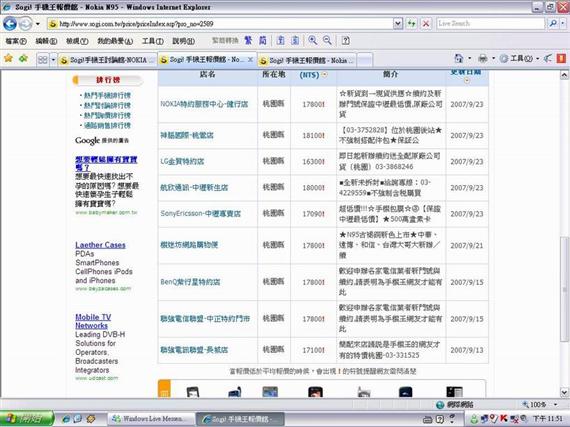The width and height of the screenshot is (570, 427).
Task: Expand the Print dropdown arrow
Action: [x=493, y=58]
